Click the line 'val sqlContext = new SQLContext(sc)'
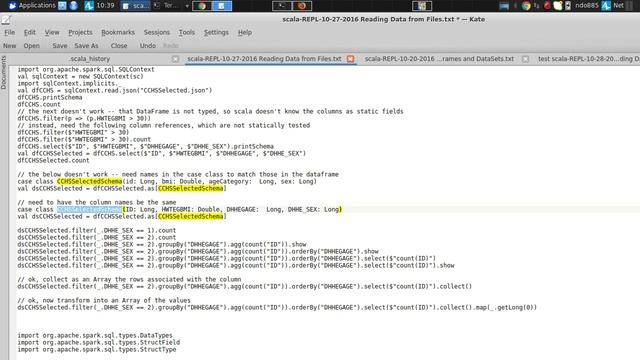The image size is (640, 360). [80, 76]
